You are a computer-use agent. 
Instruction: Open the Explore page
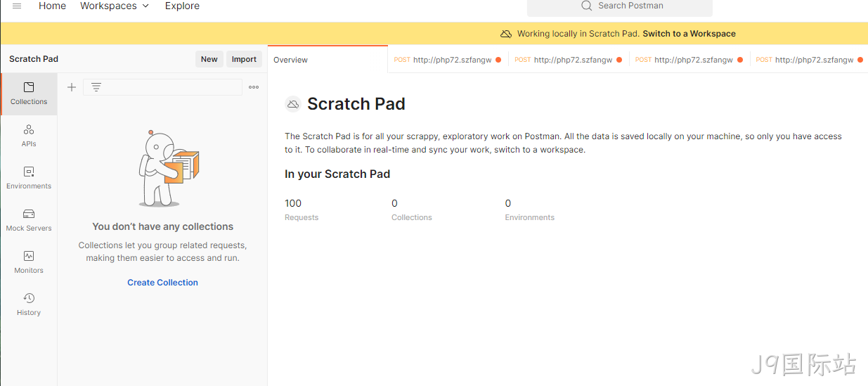182,6
